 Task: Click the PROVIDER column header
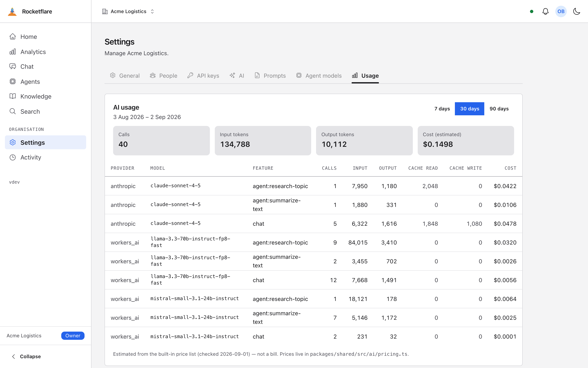[x=122, y=168]
